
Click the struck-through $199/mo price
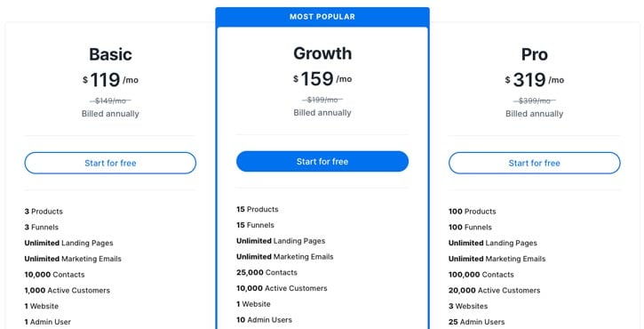[x=322, y=100]
